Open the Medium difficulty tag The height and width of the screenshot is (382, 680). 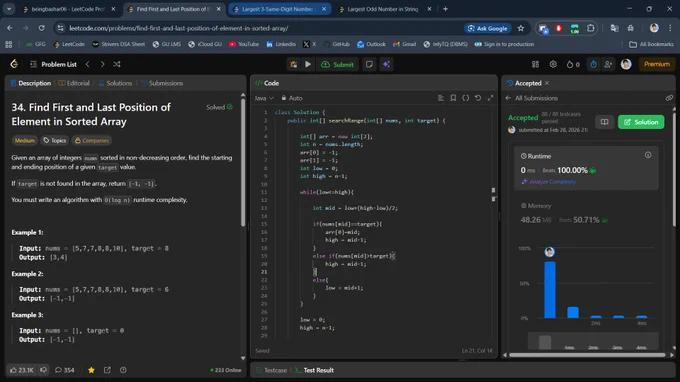[25, 140]
